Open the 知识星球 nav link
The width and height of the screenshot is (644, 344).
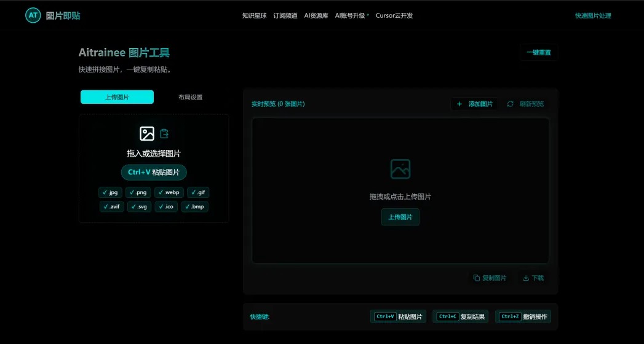point(254,15)
